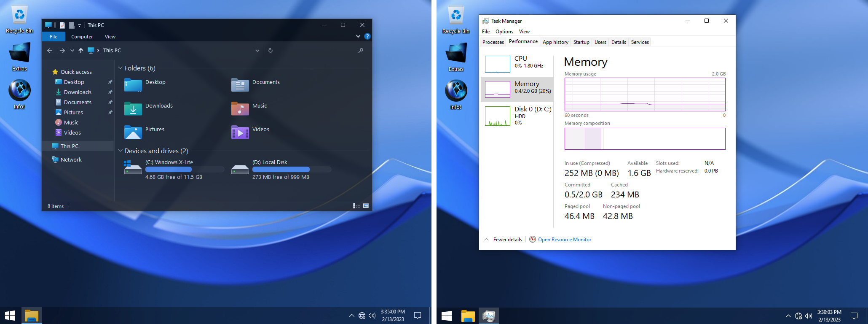Click the Memory usage graph
This screenshot has height=324, width=868.
645,94
